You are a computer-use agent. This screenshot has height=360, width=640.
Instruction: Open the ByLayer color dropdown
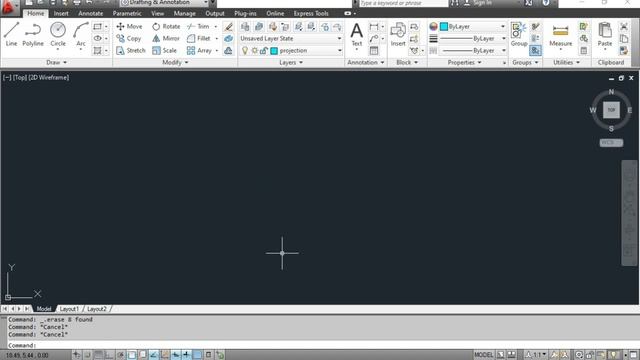tap(473, 27)
